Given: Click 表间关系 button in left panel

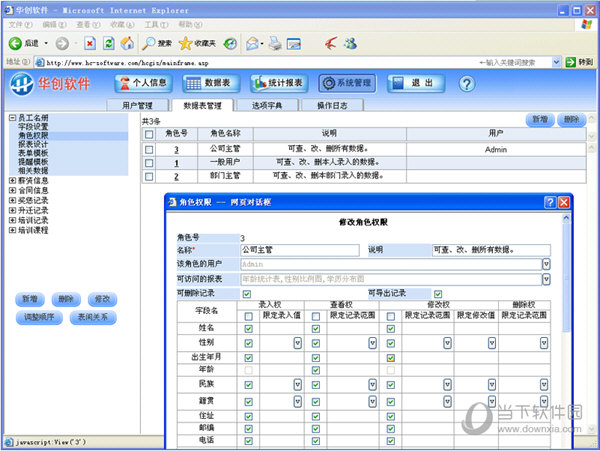Looking at the screenshot, I should [x=93, y=317].
